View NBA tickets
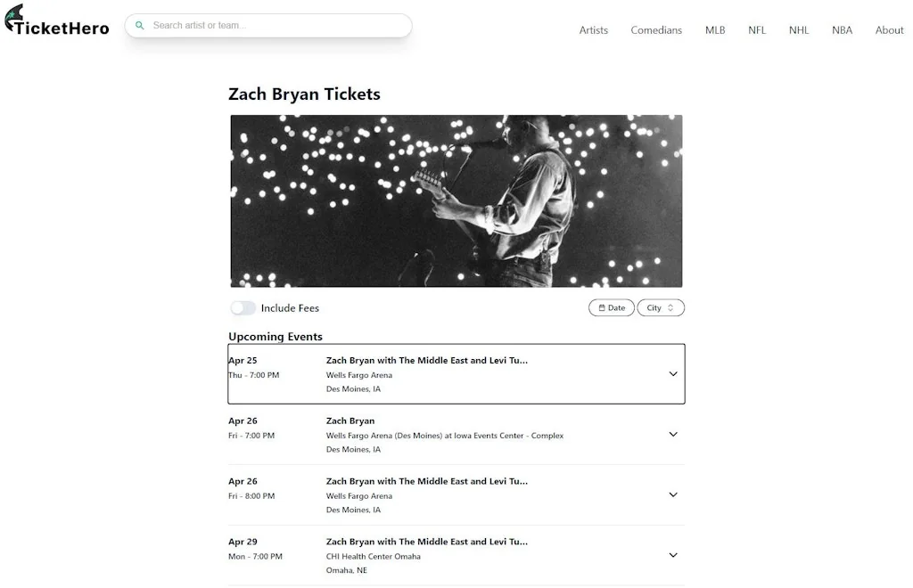 [842, 29]
